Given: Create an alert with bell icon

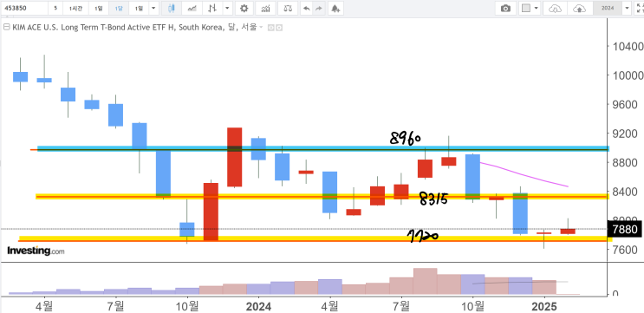Looking at the screenshot, I should (x=335, y=8).
